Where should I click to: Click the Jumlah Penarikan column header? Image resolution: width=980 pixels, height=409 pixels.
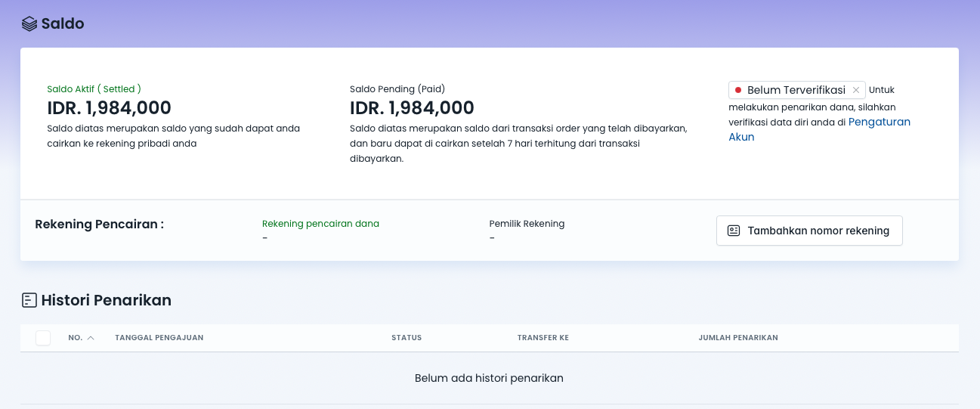[737, 338]
